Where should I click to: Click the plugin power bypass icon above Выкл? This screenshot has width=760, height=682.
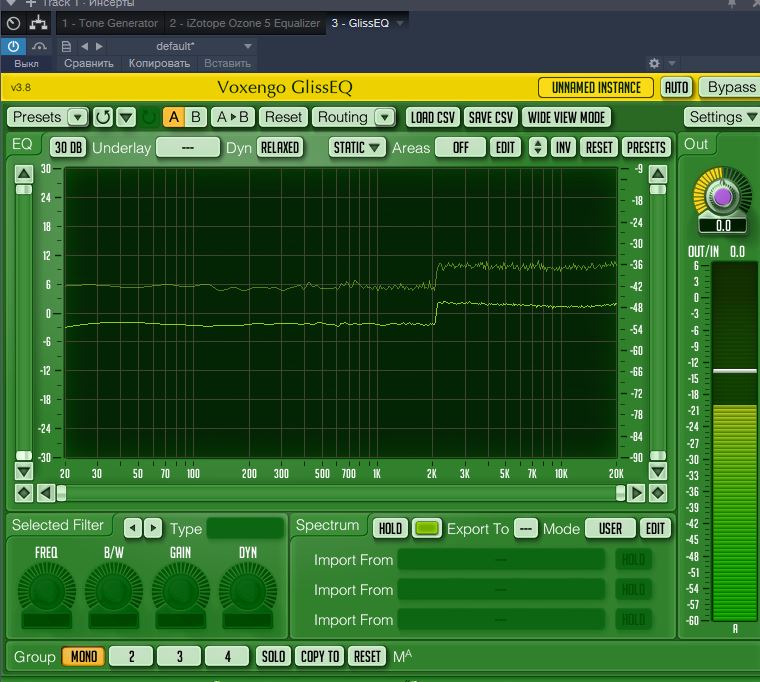(x=13, y=47)
